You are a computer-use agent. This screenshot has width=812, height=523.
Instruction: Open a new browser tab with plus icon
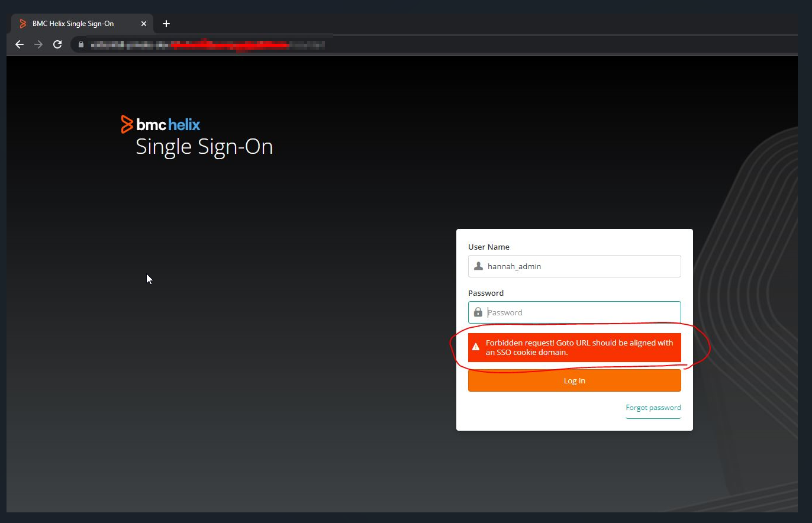click(166, 24)
